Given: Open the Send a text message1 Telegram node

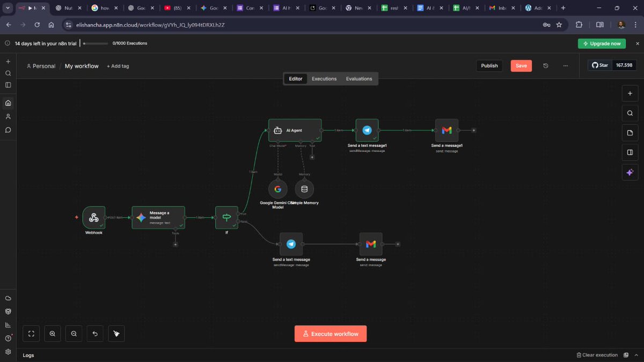Looking at the screenshot, I should pyautogui.click(x=367, y=130).
